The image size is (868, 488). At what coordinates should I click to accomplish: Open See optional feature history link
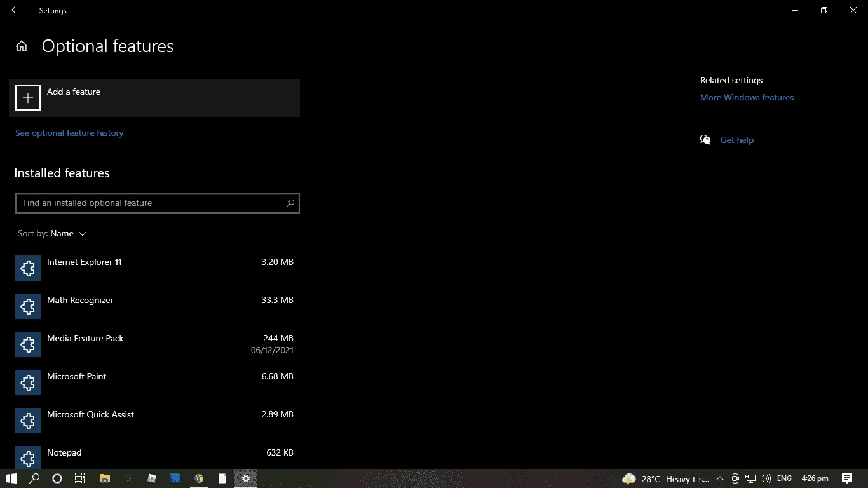(69, 133)
